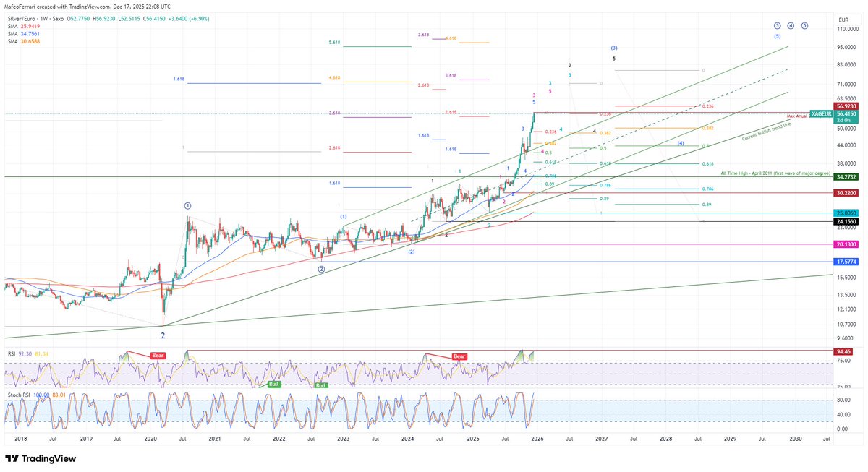Click the 2019 time axis label
The image size is (868, 472).
pyautogui.click(x=86, y=439)
